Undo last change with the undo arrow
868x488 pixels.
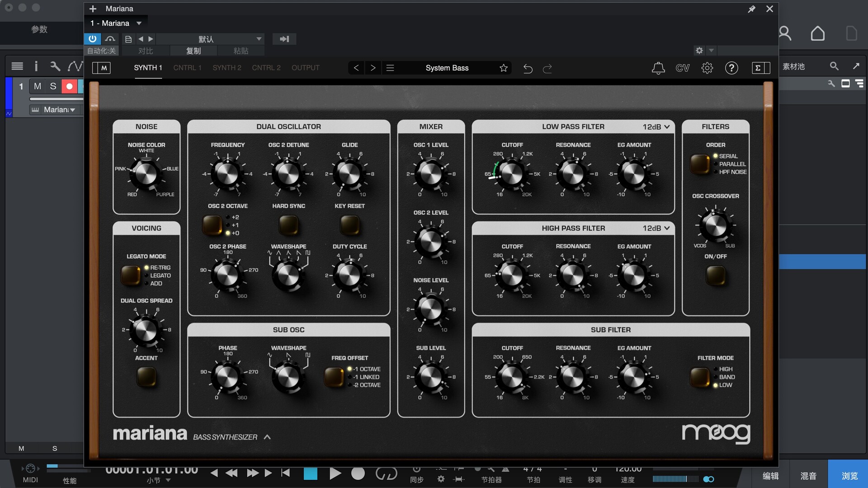click(x=528, y=69)
